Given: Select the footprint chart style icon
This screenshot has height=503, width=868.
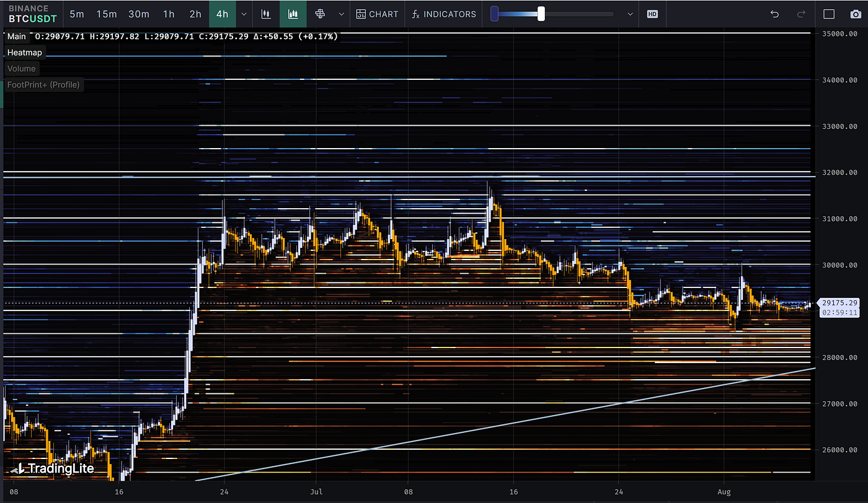Looking at the screenshot, I should pyautogui.click(x=320, y=14).
